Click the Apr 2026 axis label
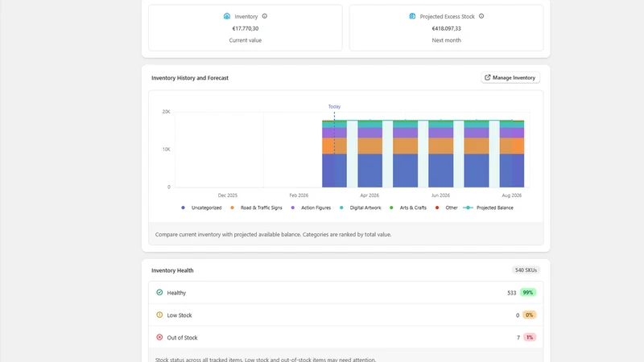The width and height of the screenshot is (644, 362). [x=369, y=195]
